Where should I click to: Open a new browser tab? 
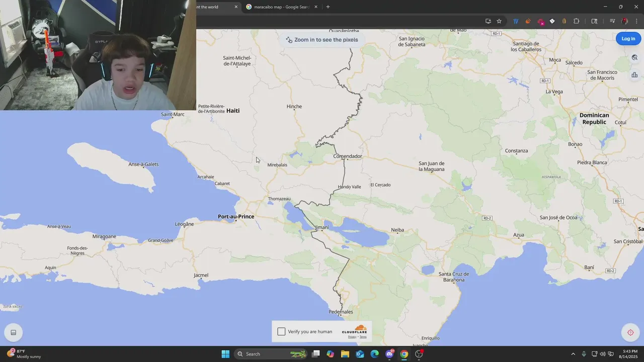(328, 7)
